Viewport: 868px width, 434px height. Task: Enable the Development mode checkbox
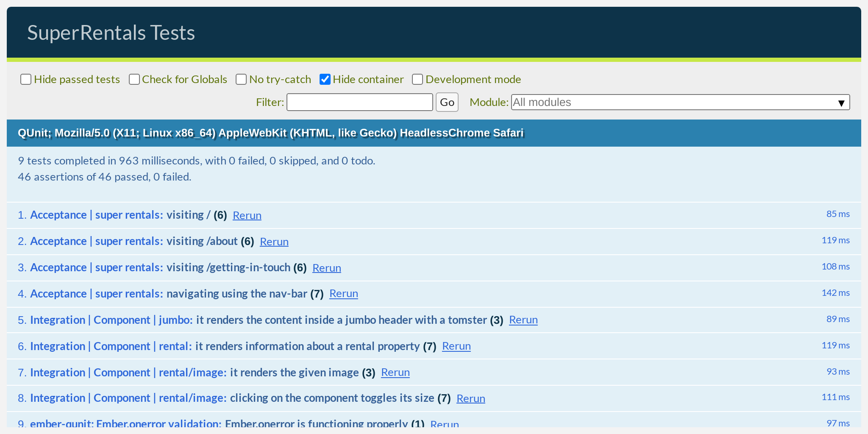coord(417,79)
